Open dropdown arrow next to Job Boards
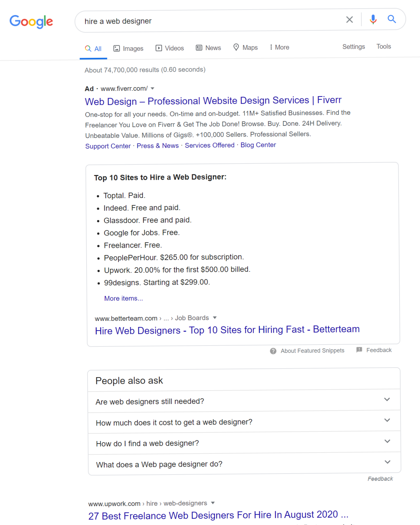The width and height of the screenshot is (420, 525). click(x=215, y=318)
